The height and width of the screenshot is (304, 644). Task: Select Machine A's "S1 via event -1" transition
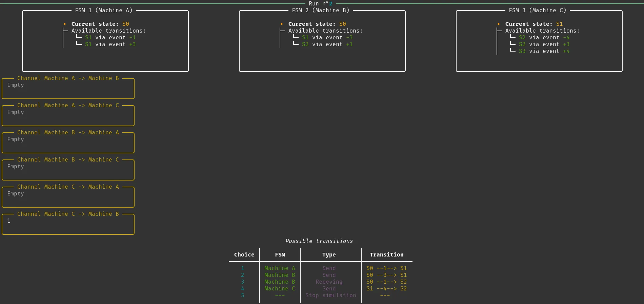(x=110, y=38)
